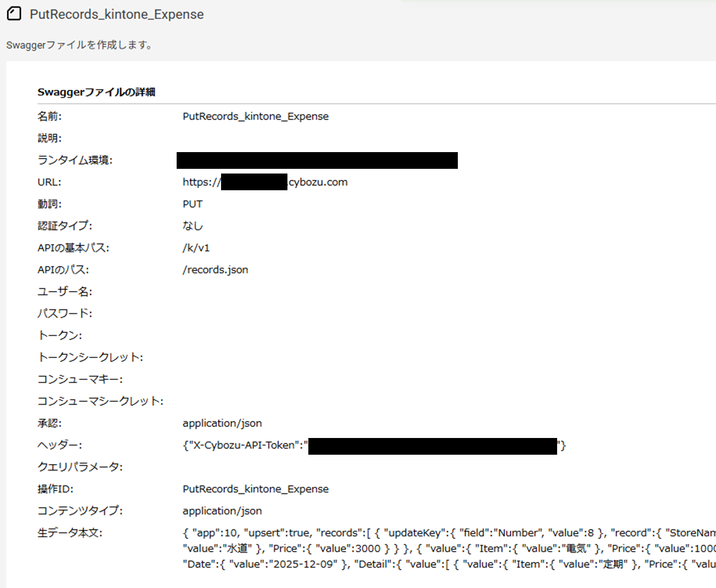Click the 'ランタイム環境:' label
Screen dimensions: 716x588
click(75, 160)
